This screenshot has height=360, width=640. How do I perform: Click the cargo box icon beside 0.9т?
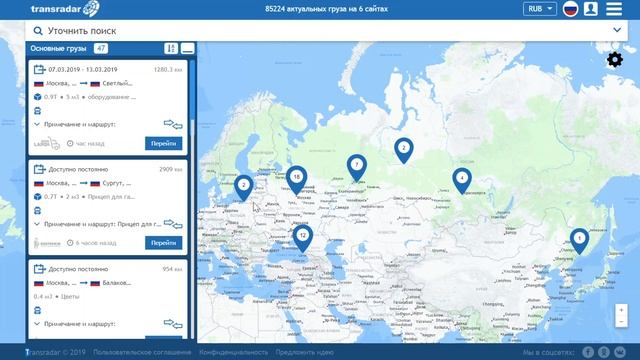(38, 97)
